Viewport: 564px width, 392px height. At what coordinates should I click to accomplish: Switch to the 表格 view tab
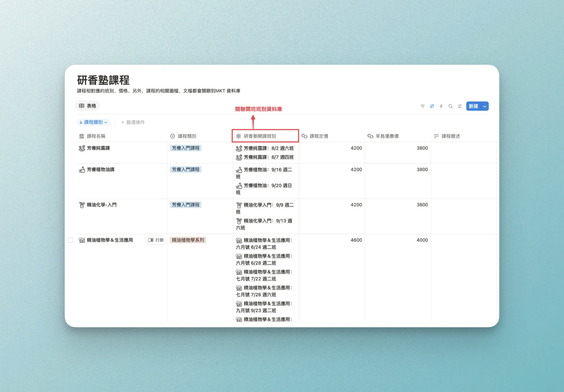[87, 106]
